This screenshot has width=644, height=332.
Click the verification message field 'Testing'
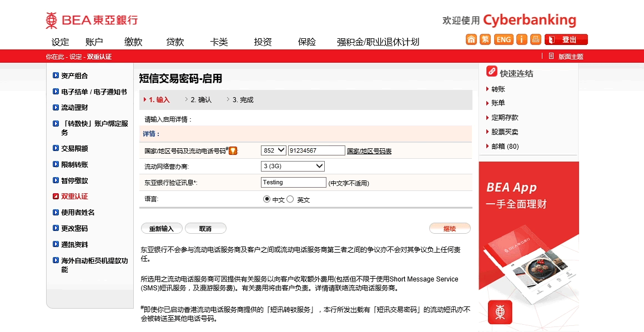[x=294, y=182]
